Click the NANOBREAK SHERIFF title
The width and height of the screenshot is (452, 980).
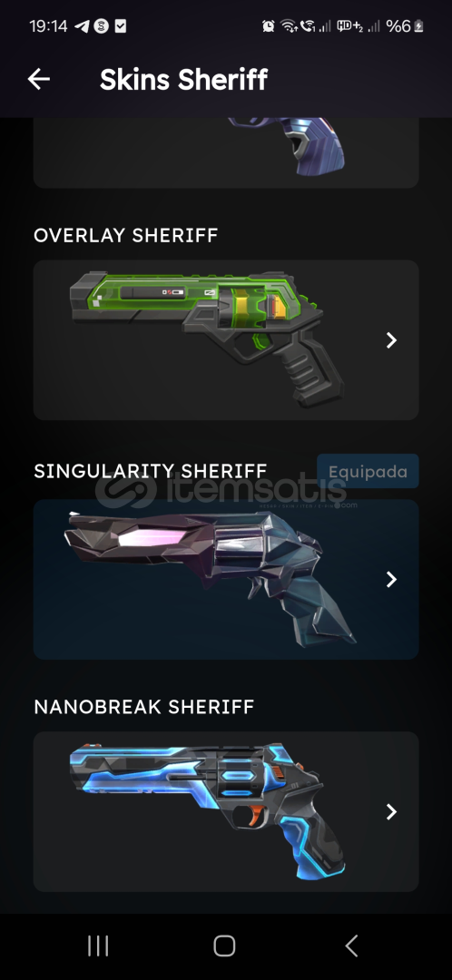(x=143, y=707)
